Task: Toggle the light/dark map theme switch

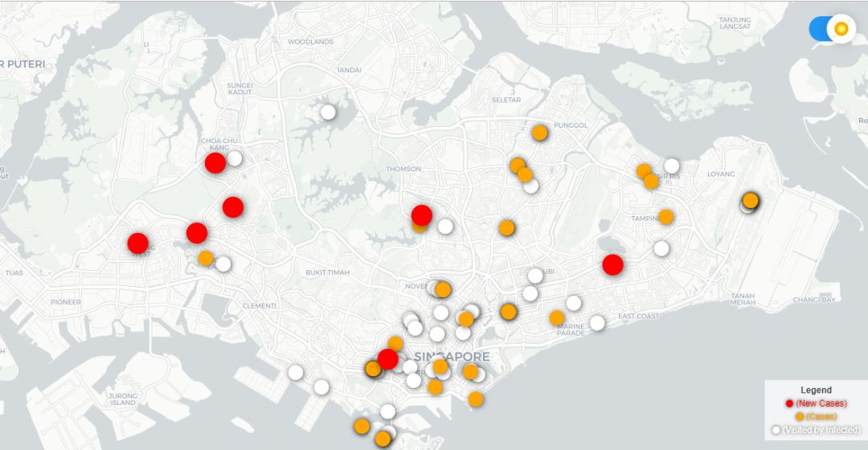Action: tap(831, 29)
